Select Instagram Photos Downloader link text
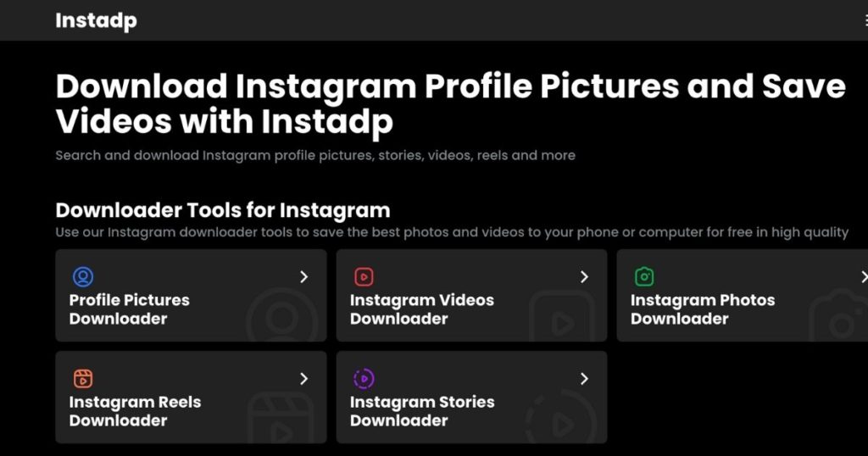The image size is (868, 456). [702, 309]
